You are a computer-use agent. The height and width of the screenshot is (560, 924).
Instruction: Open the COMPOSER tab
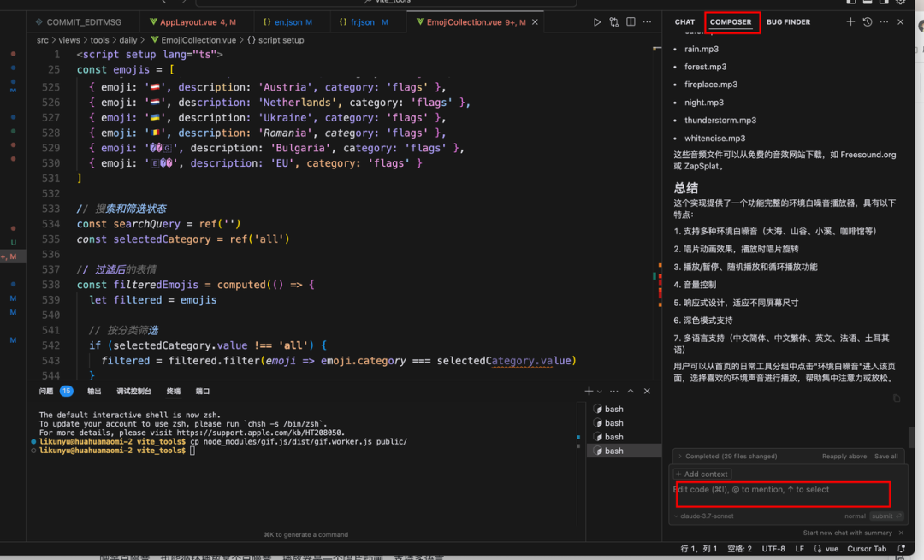(730, 21)
